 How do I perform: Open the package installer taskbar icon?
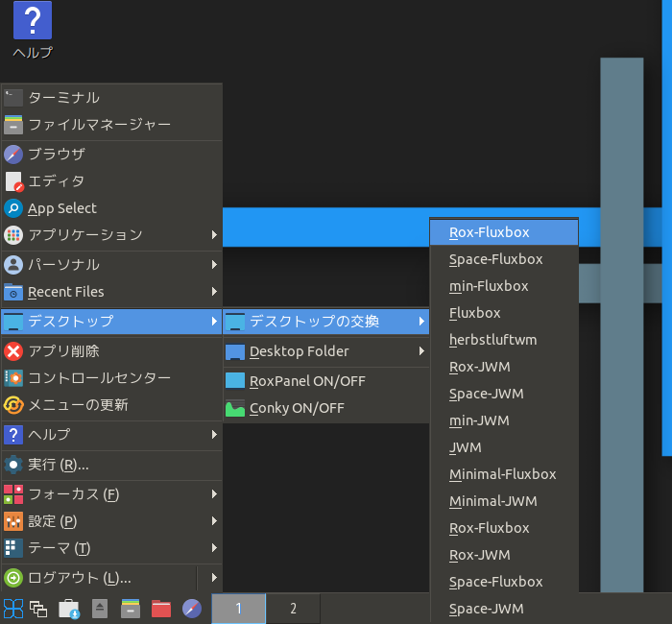[x=69, y=609]
